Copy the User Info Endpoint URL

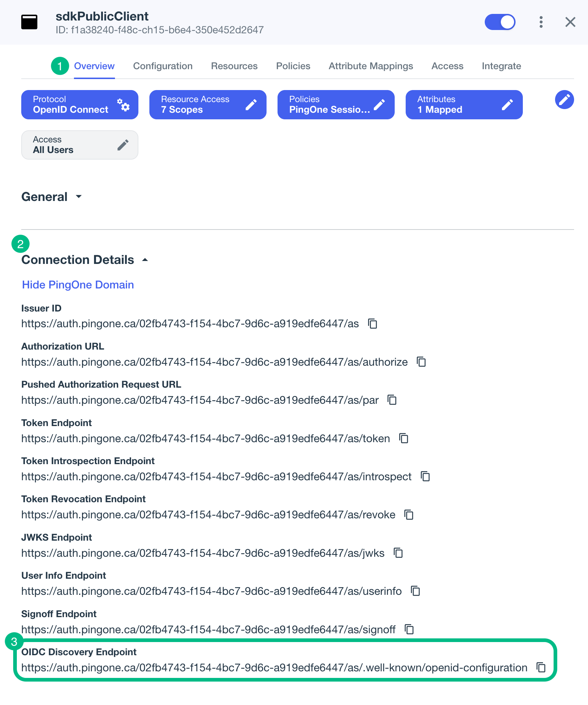click(x=416, y=591)
